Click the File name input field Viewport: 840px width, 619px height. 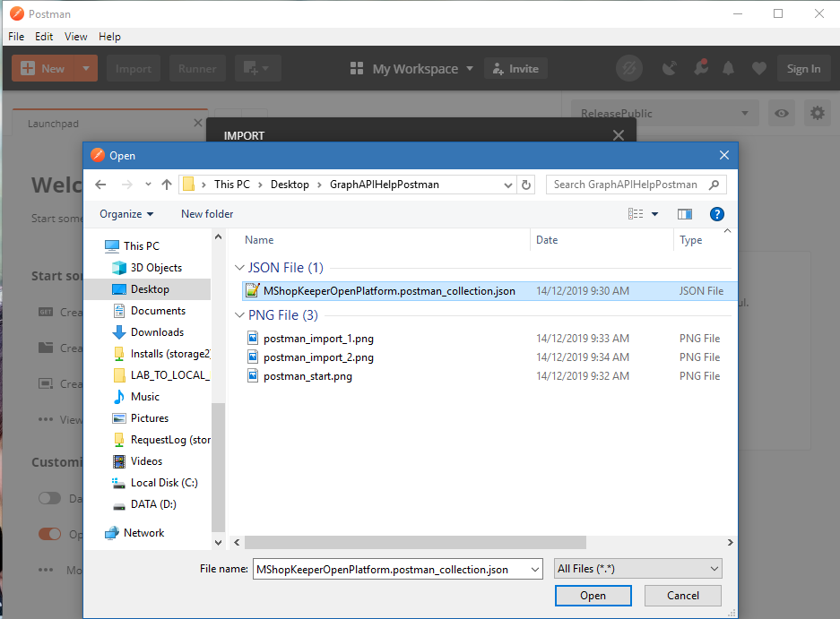tap(391, 569)
